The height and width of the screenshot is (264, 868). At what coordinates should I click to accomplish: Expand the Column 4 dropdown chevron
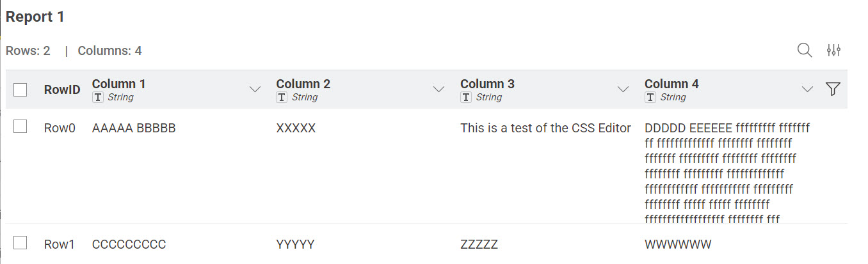pyautogui.click(x=807, y=89)
